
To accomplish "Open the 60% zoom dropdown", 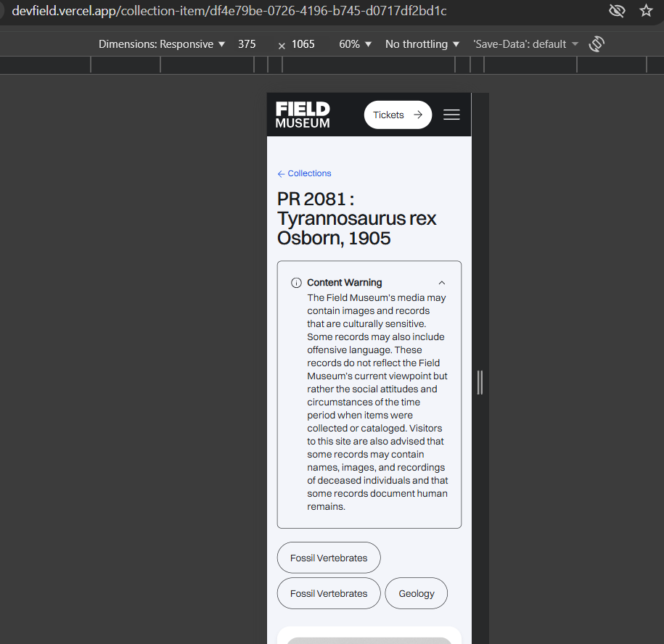I will point(355,44).
